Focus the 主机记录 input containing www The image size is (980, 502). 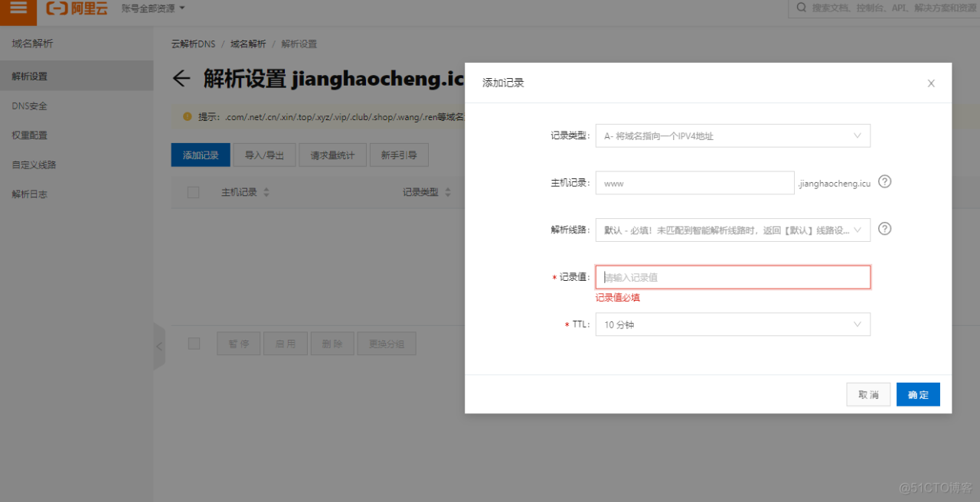point(695,183)
